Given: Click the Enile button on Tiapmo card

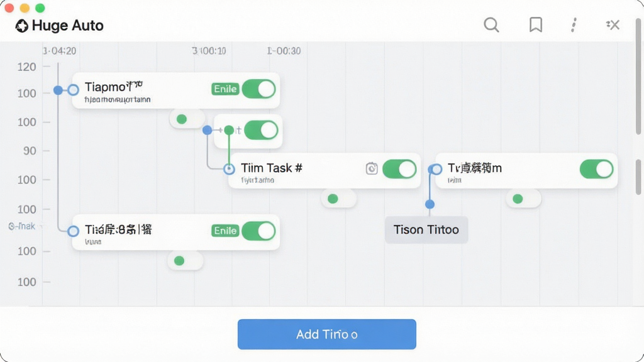Looking at the screenshot, I should 226,89.
